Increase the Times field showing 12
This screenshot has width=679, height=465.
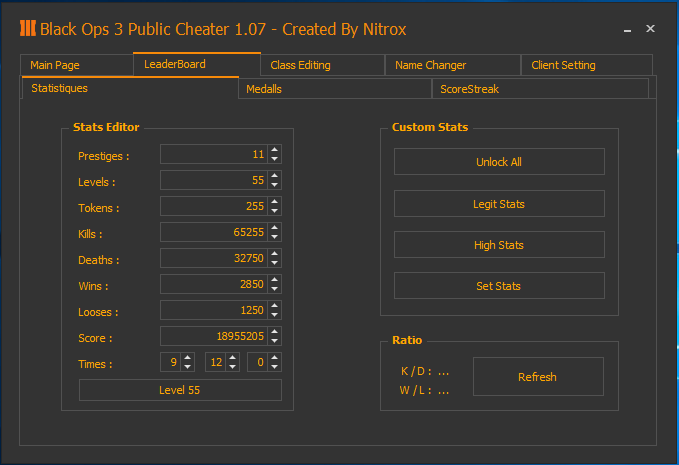point(233,358)
